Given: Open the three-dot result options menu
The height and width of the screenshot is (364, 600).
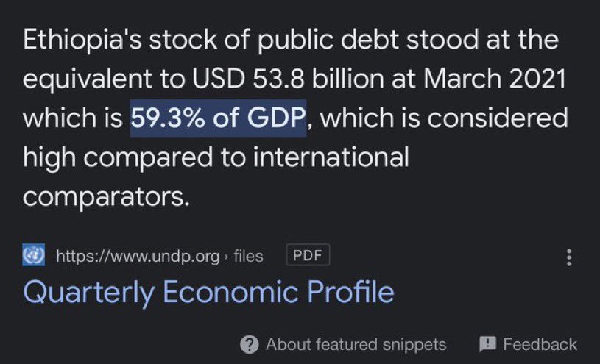Looking at the screenshot, I should 569,257.
